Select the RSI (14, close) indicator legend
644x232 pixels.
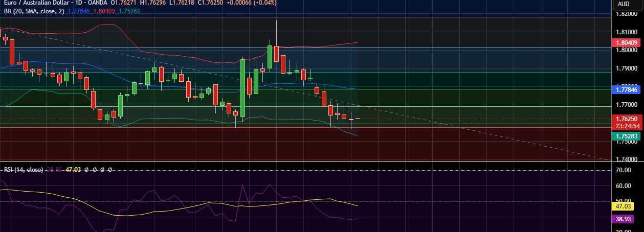[x=23, y=169]
